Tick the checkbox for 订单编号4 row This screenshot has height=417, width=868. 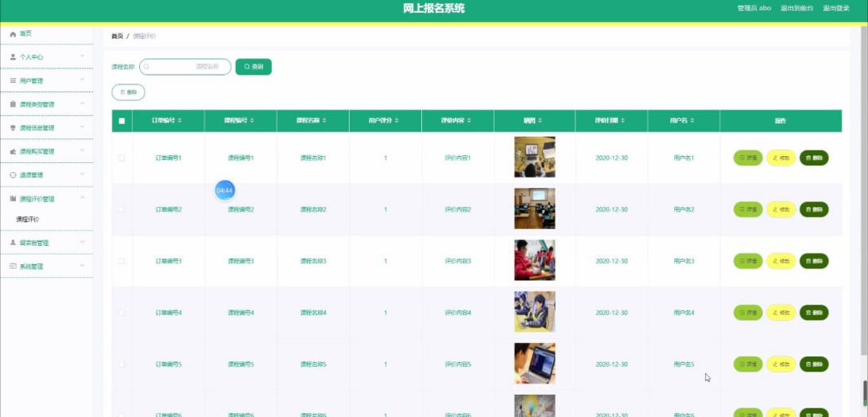tap(122, 313)
